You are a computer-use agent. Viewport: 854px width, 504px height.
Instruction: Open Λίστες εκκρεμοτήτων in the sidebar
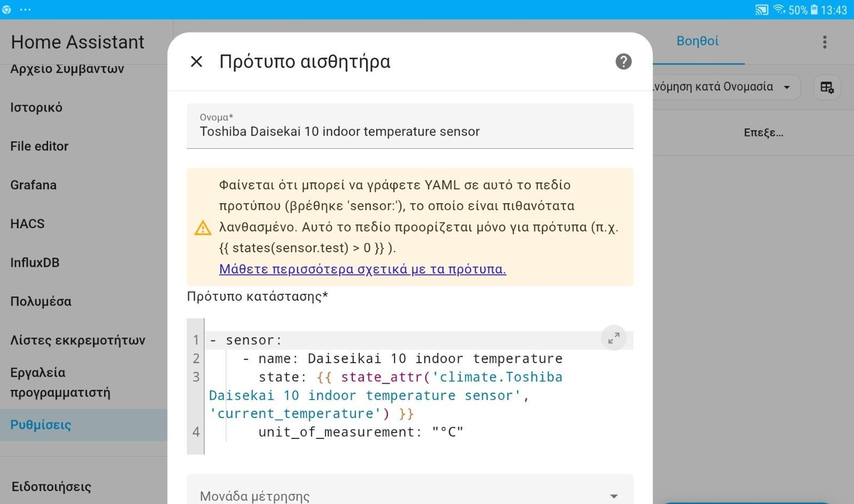pos(77,340)
